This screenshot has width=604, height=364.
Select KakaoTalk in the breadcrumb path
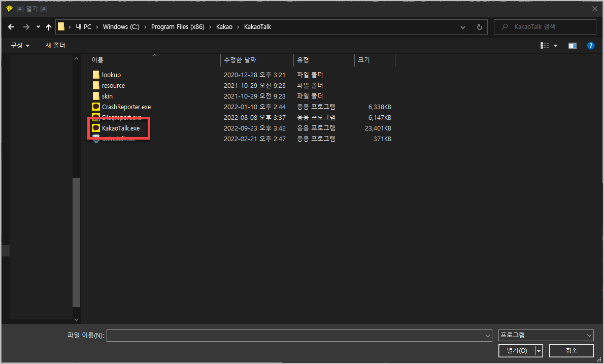point(257,26)
